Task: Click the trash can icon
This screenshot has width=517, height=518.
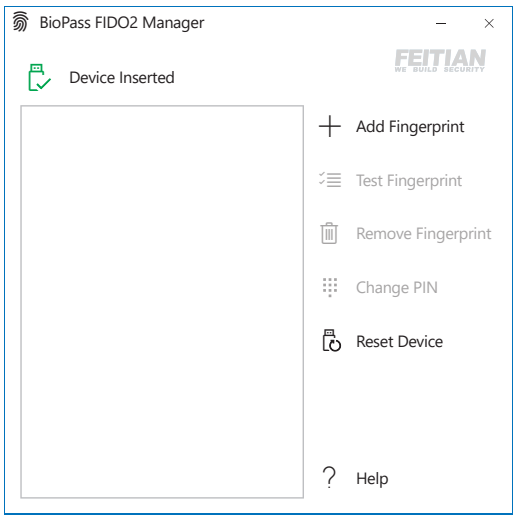Action: click(x=329, y=233)
